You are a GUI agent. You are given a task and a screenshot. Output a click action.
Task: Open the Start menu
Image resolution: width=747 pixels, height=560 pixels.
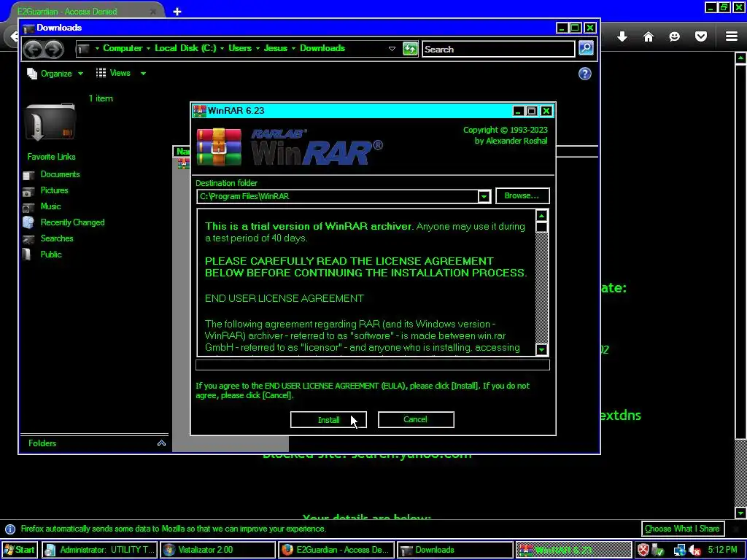20,550
